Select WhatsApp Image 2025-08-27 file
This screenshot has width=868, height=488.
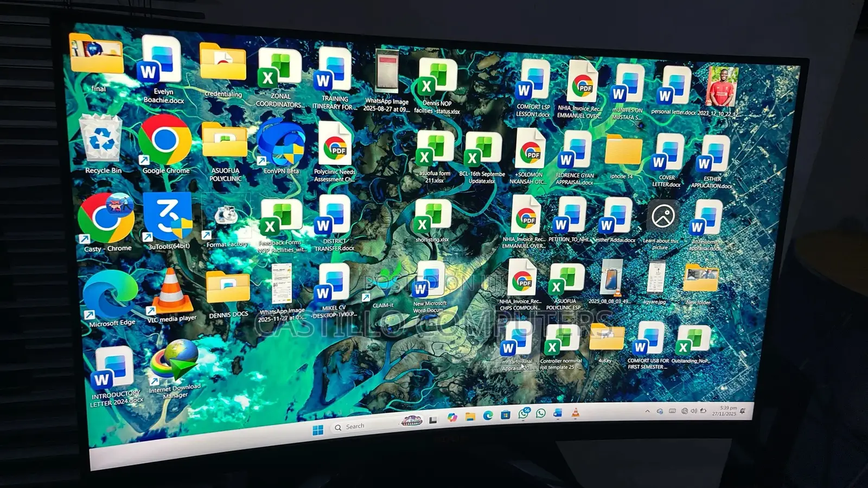pos(387,80)
